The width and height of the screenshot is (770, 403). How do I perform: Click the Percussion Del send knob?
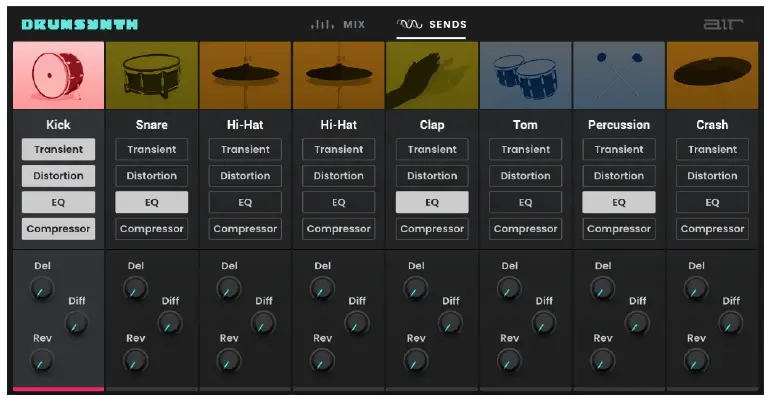[603, 289]
